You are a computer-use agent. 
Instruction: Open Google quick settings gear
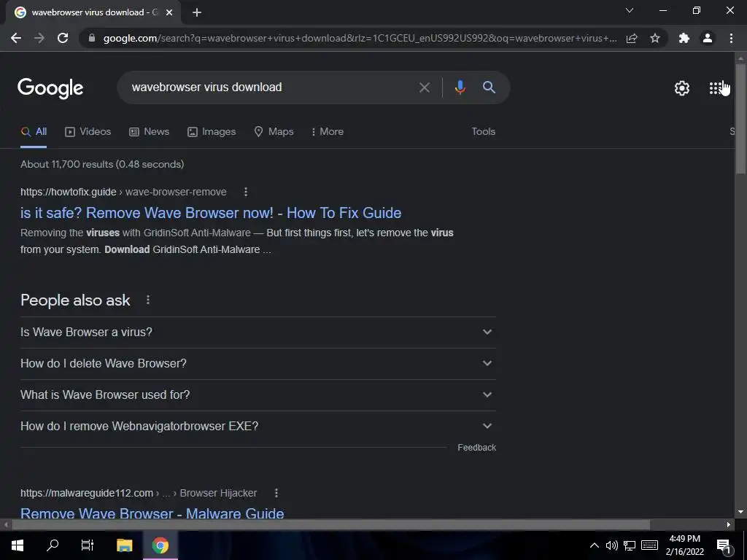coord(682,88)
